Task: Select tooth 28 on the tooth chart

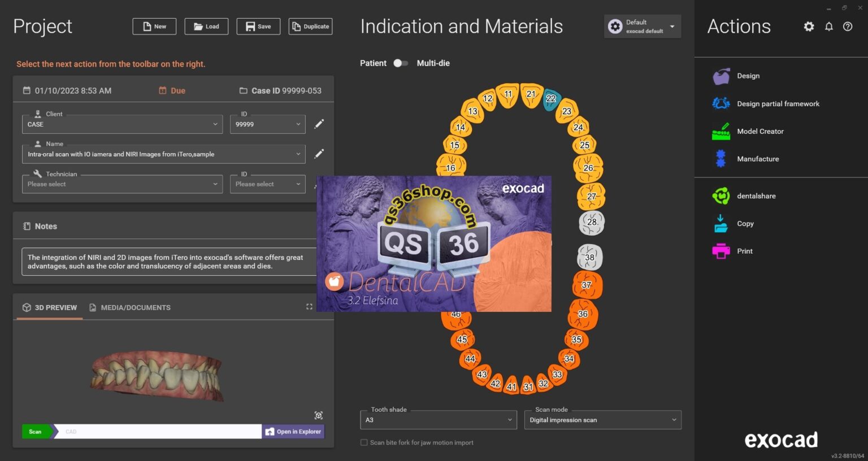Action: (x=592, y=223)
